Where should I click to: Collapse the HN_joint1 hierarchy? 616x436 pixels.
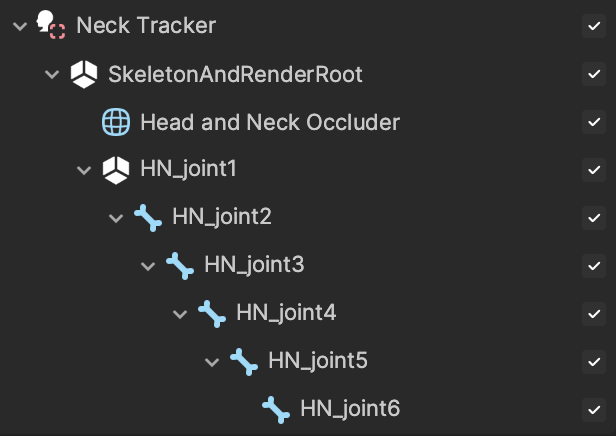(84, 170)
